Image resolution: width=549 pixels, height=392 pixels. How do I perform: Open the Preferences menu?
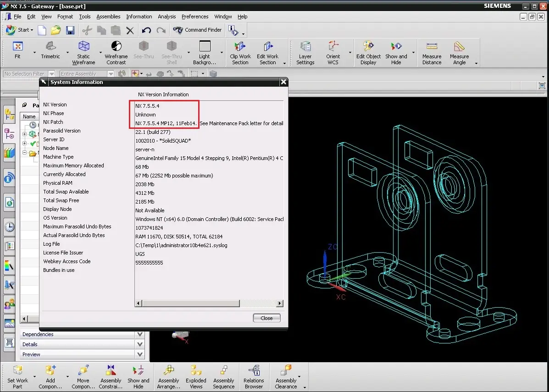195,17
